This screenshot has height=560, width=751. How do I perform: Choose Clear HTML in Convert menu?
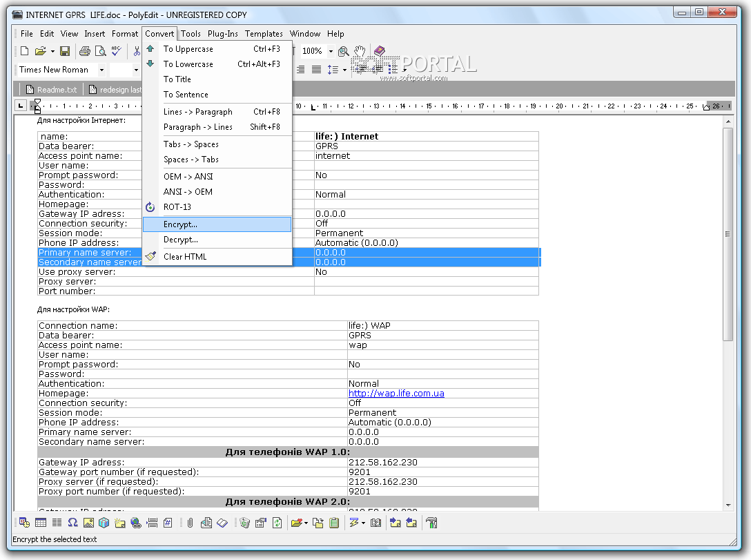(x=217, y=257)
